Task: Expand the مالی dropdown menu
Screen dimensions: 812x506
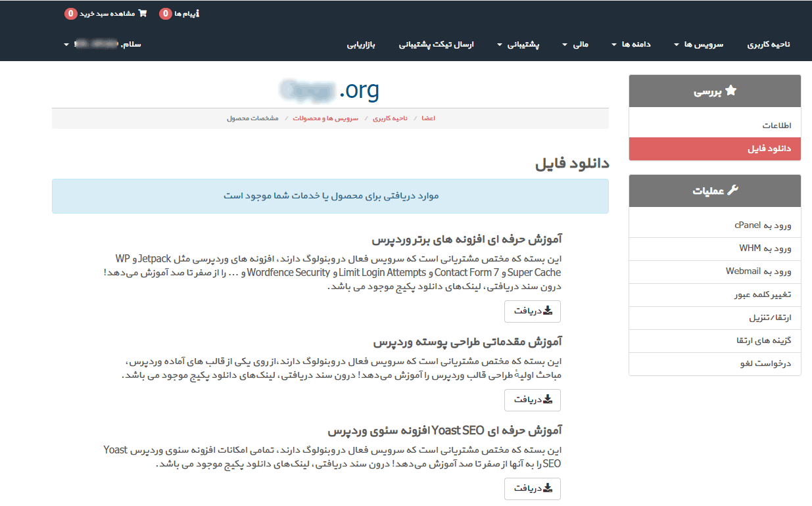Action: coord(575,45)
